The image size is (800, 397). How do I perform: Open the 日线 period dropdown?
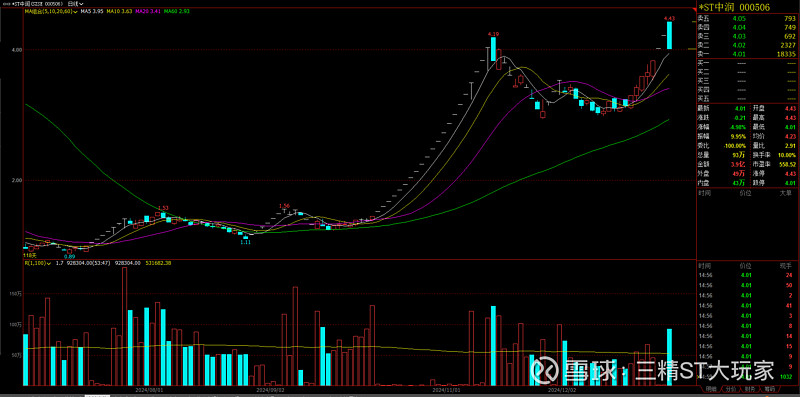point(76,3)
